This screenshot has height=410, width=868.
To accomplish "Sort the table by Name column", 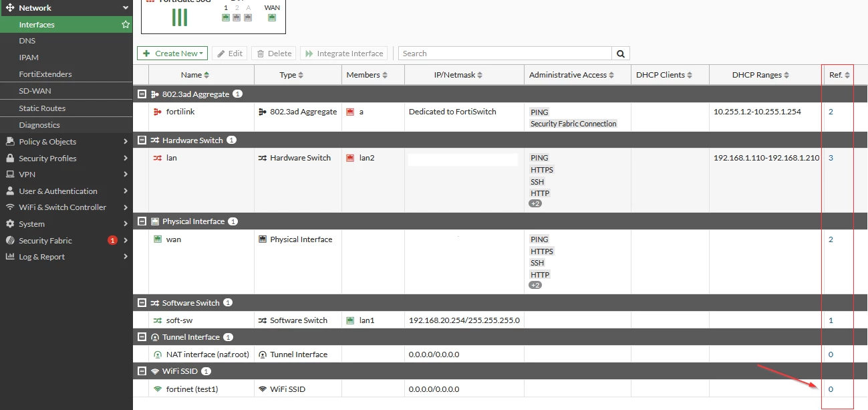I will coord(194,75).
